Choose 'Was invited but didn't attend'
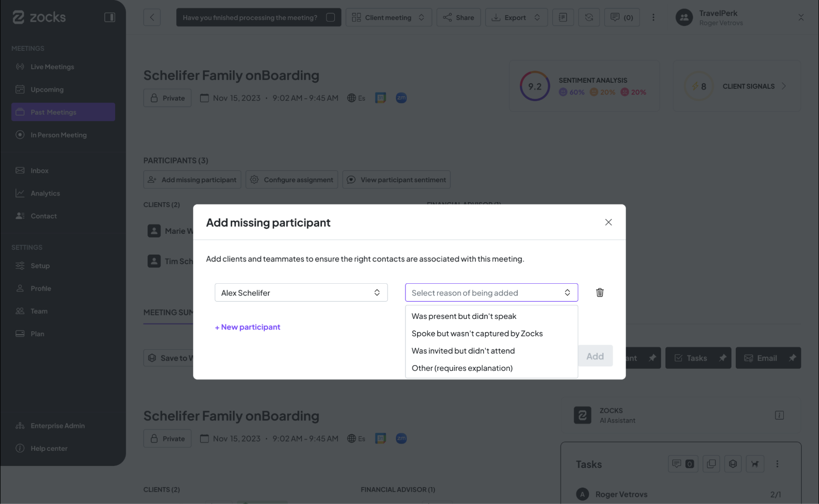Image resolution: width=819 pixels, height=504 pixels. [463, 350]
